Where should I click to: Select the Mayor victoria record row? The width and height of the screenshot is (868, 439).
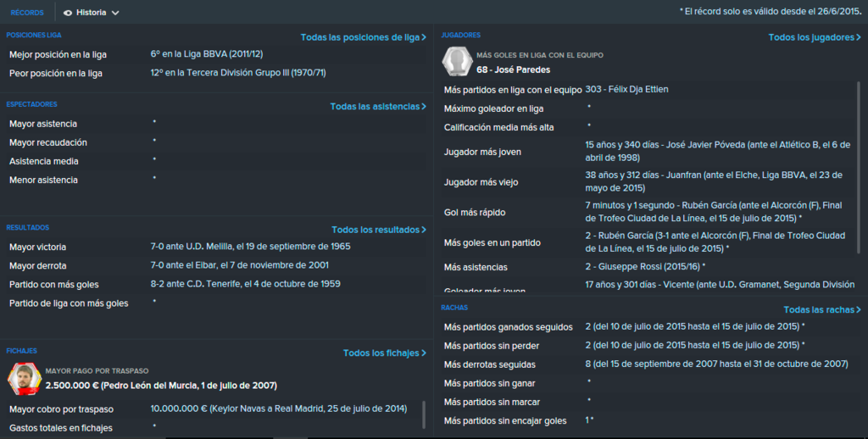pos(216,247)
